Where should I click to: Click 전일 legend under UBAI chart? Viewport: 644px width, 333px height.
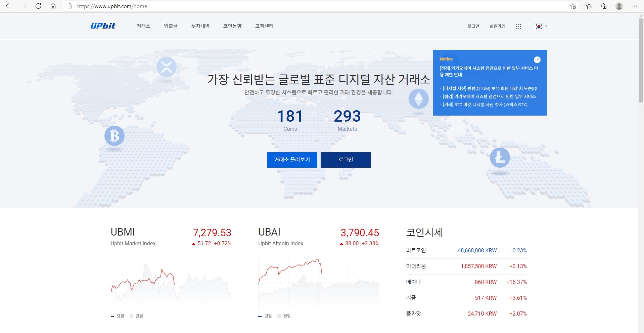pos(284,316)
